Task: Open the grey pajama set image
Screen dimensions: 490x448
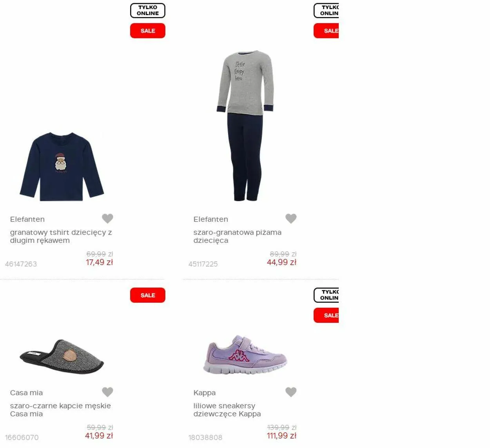Action: [x=245, y=126]
